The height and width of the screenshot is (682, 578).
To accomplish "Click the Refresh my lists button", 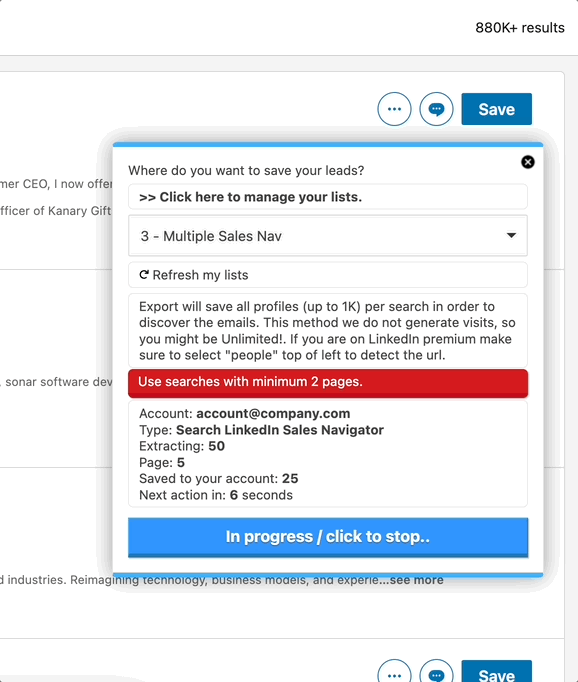I will [328, 275].
